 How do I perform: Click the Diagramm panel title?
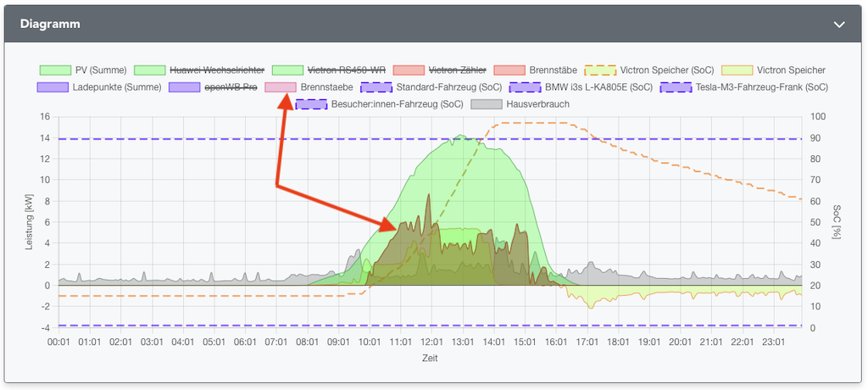pyautogui.click(x=50, y=24)
